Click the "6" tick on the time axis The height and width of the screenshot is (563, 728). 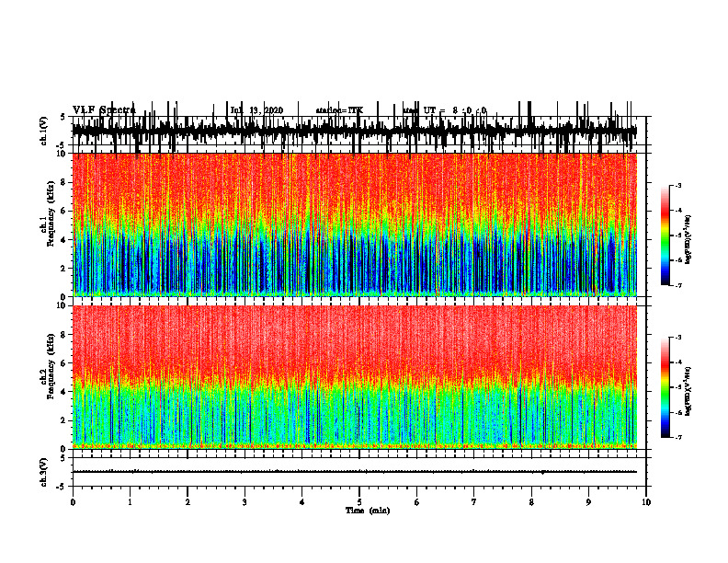416,502
